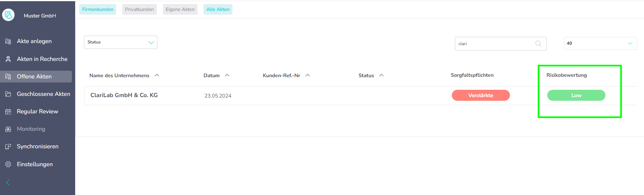Collapse the sidebar with the left chevron
The height and width of the screenshot is (195, 644).
[x=8, y=182]
